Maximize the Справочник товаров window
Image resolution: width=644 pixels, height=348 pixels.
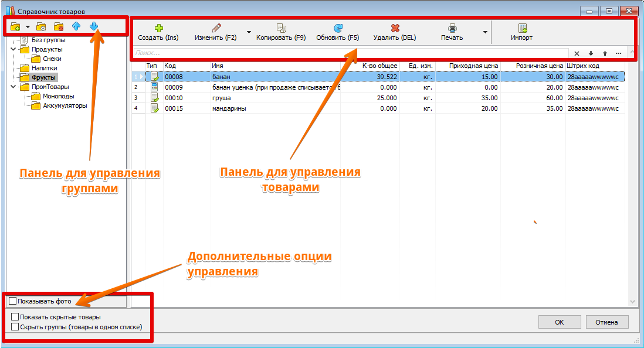[609, 11]
